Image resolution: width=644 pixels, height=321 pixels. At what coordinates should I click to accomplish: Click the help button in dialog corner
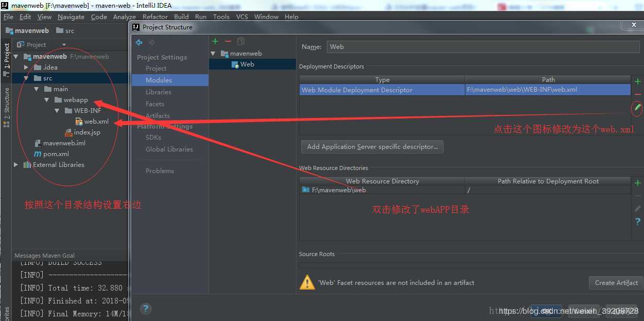coord(146,309)
